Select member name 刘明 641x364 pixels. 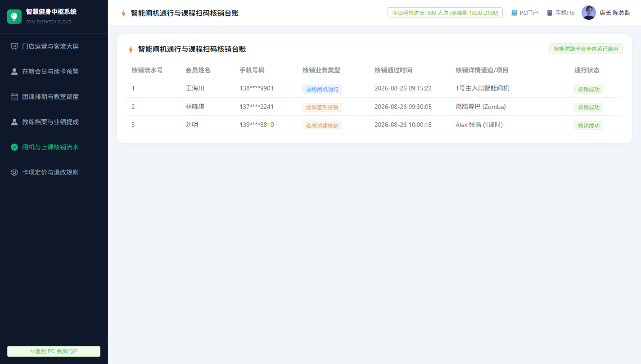pos(192,125)
